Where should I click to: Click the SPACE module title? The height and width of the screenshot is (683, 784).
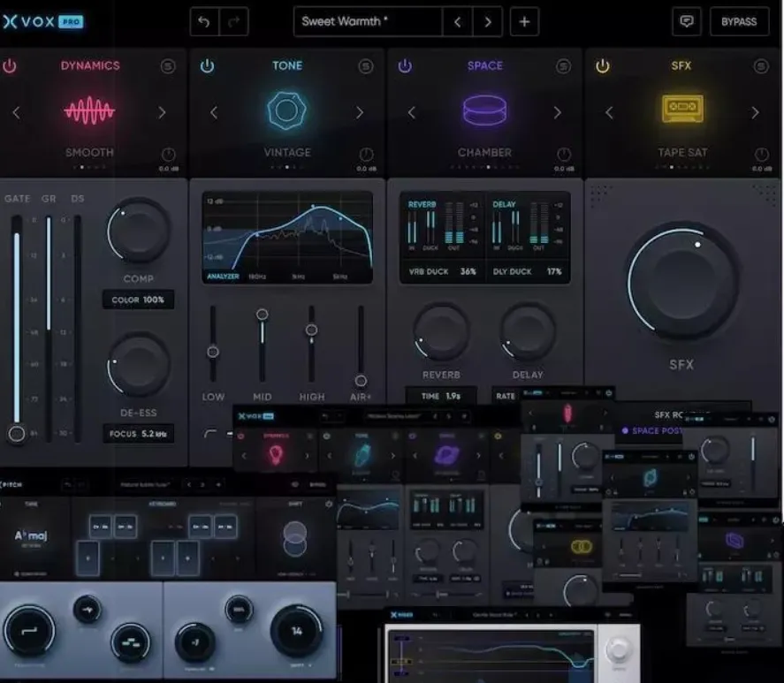[x=485, y=65]
